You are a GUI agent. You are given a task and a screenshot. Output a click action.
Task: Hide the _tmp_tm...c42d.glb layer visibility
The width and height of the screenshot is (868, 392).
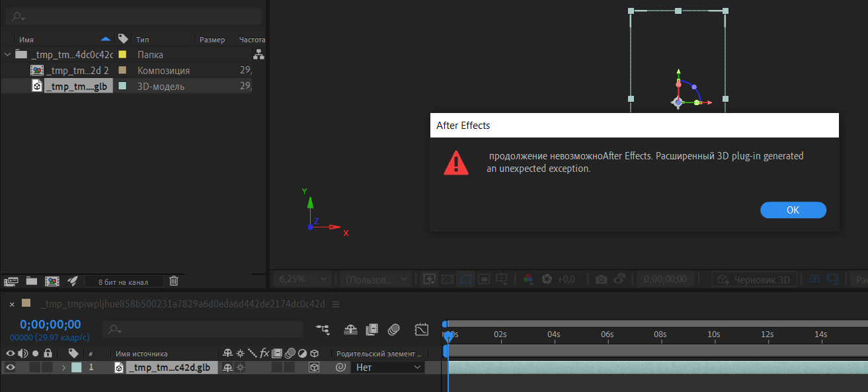pyautogui.click(x=10, y=367)
